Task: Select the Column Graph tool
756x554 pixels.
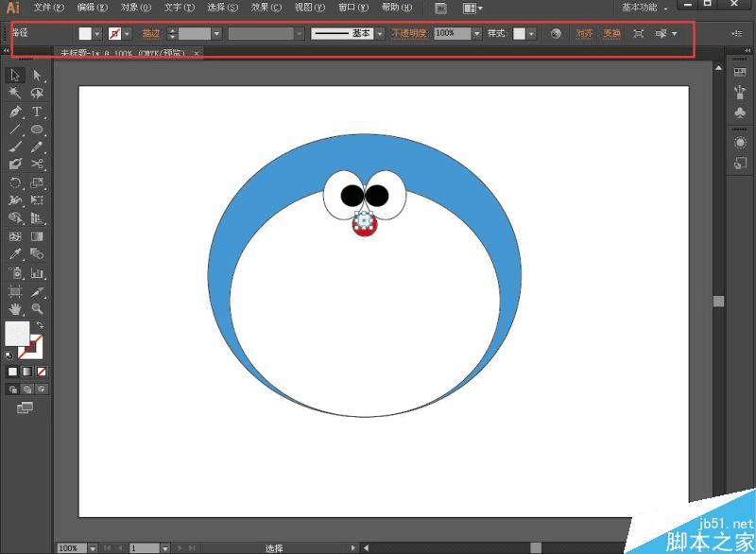Action: point(37,273)
